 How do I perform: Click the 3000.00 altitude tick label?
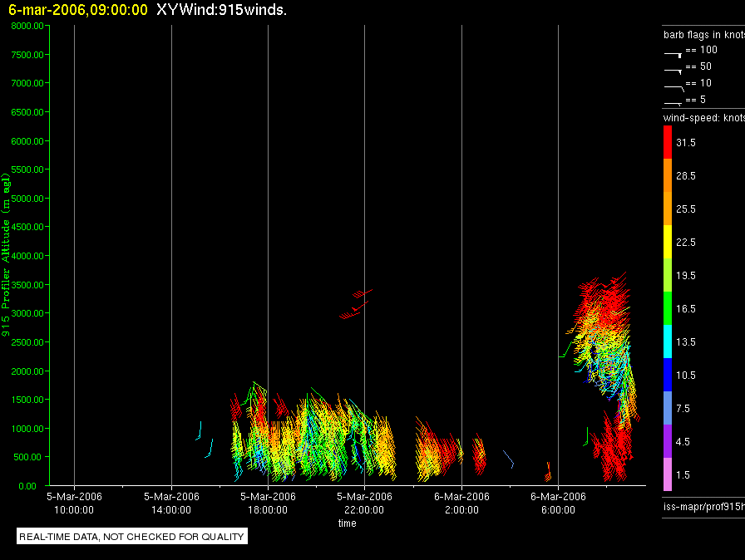(x=27, y=313)
